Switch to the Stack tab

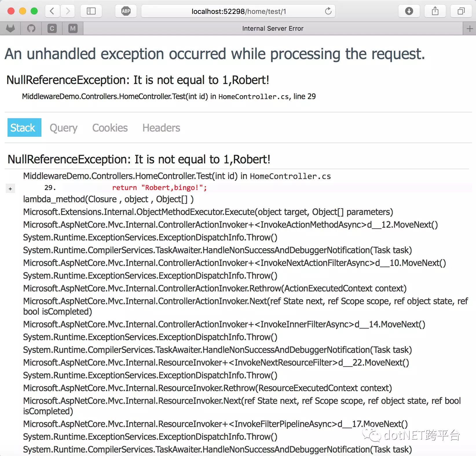24,127
